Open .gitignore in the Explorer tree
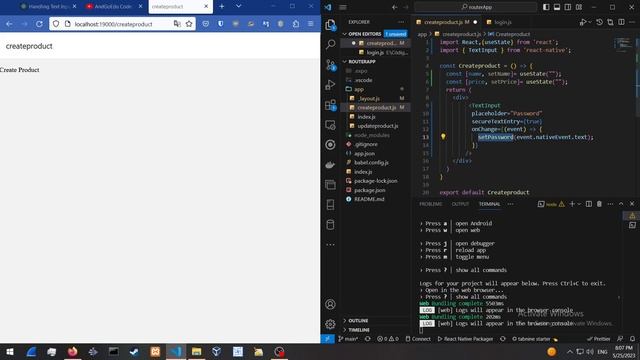640x360 pixels. pos(365,144)
